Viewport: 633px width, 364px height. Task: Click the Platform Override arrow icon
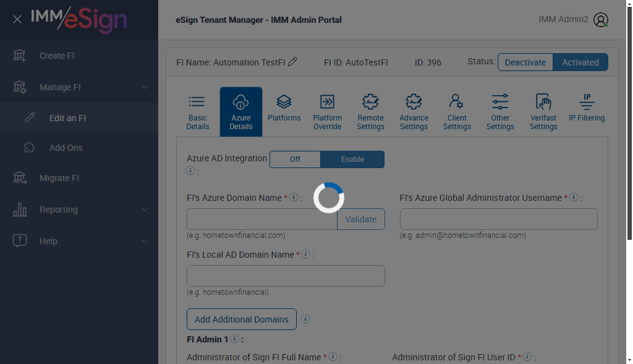coord(327,102)
